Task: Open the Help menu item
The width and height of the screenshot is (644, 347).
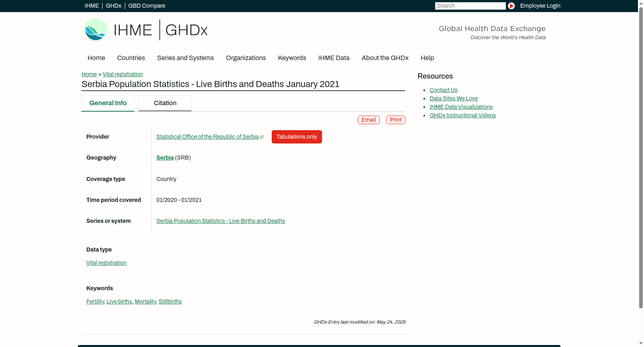Action: (427, 58)
